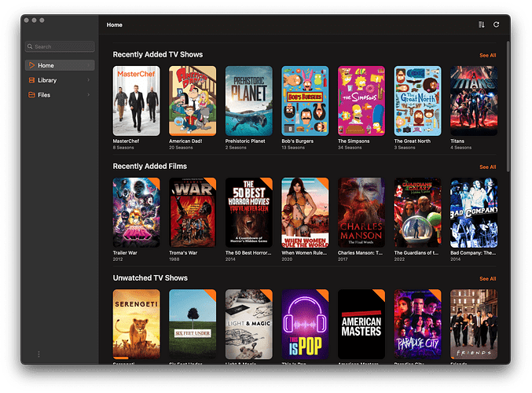
Task: Open the Titans poster
Action: click(x=474, y=101)
